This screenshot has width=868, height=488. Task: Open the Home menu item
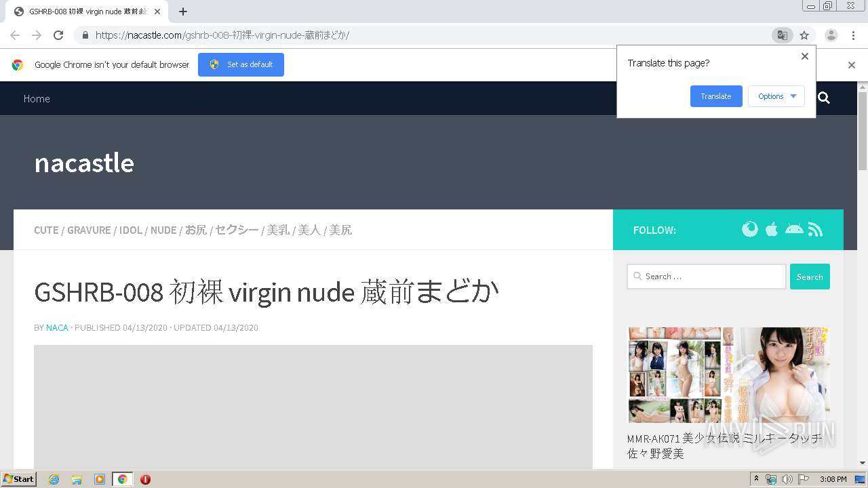(x=37, y=98)
